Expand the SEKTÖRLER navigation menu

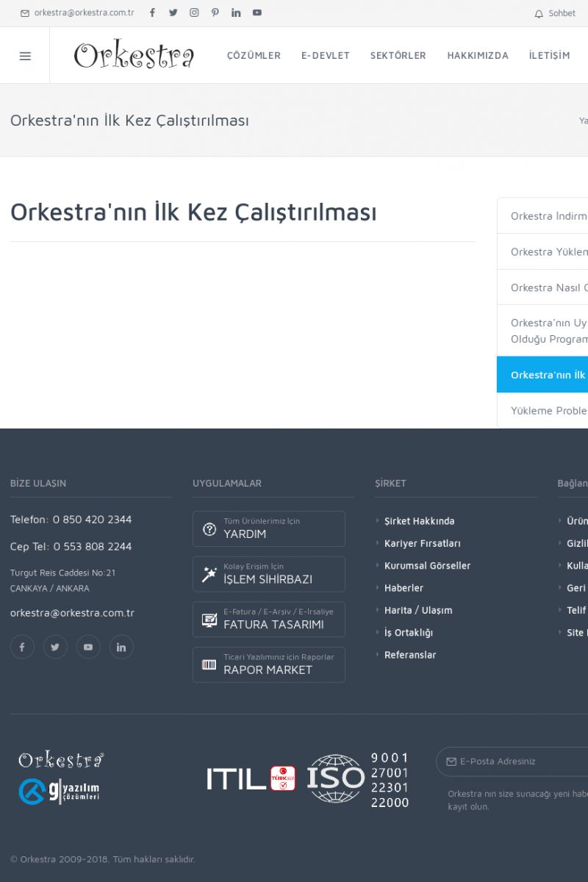click(x=398, y=56)
